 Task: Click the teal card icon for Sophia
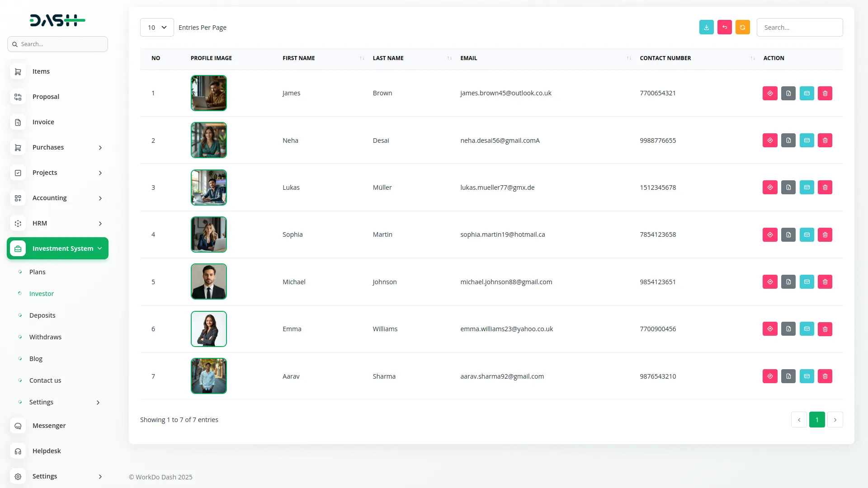[807, 235]
